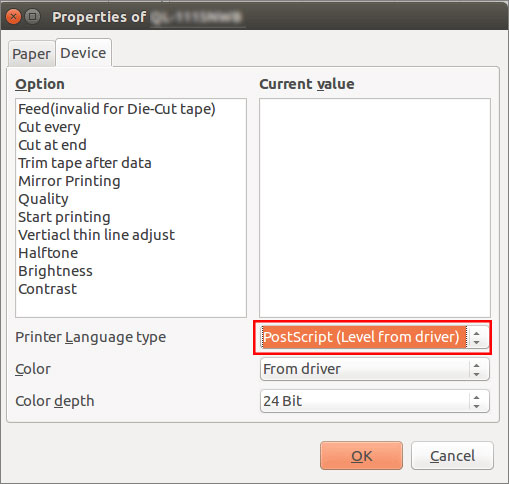Switch to the Paper tab
The image size is (509, 484).
pyautogui.click(x=31, y=54)
